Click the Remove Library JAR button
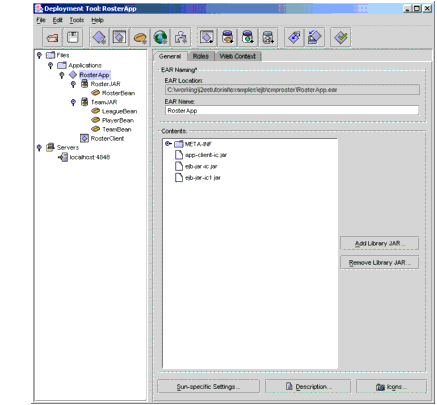Viewport: 437px width, 405px height. coord(379,263)
